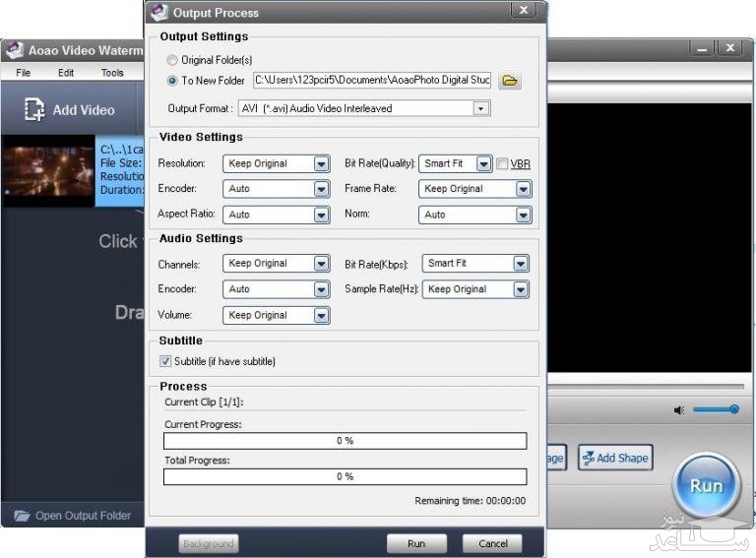Screen dimensions: 756x558
Task: Select the Original Folder(s) radio option
Action: click(x=173, y=60)
